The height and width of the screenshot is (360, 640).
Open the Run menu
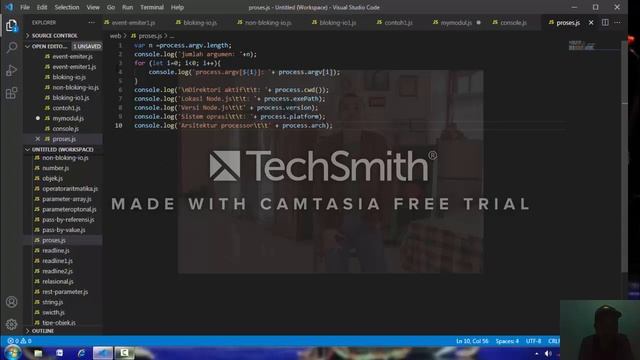click(x=127, y=7)
